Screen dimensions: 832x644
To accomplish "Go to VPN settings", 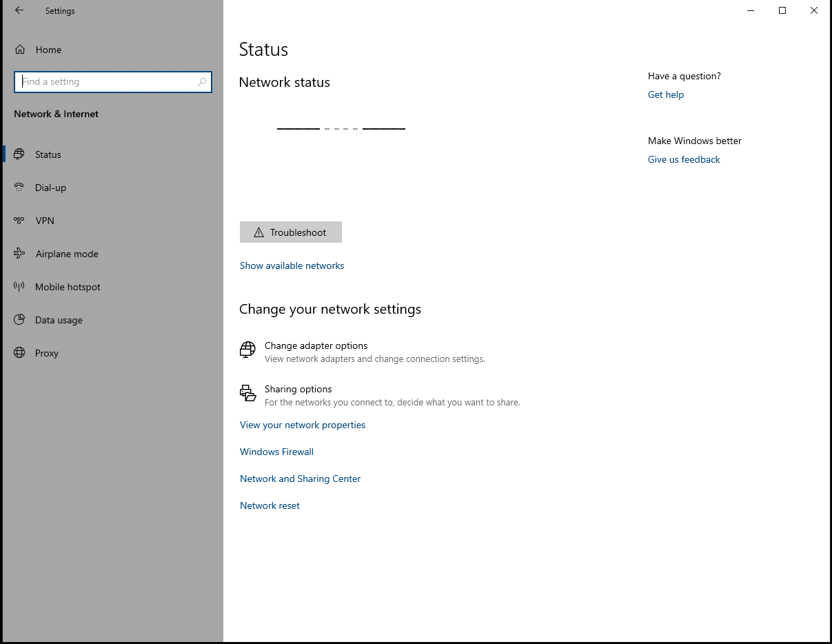I will [x=45, y=221].
